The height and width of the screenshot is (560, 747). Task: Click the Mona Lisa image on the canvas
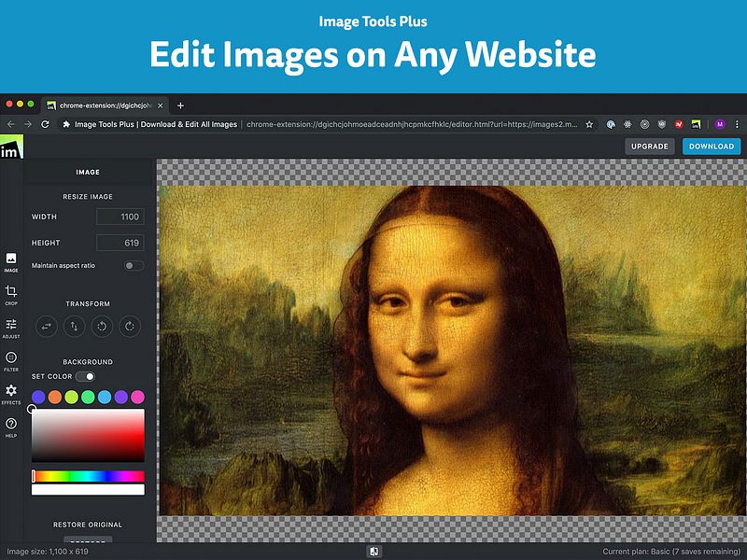[x=452, y=351]
